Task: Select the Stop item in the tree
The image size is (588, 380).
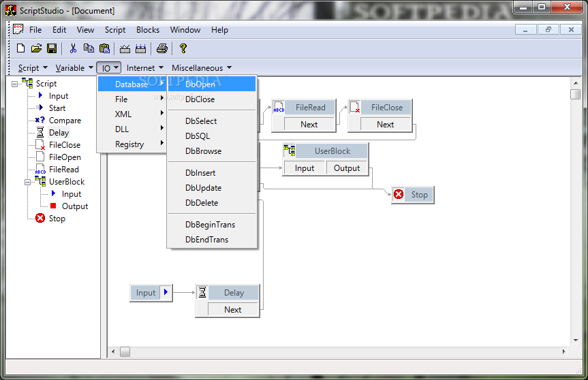Action: [57, 219]
